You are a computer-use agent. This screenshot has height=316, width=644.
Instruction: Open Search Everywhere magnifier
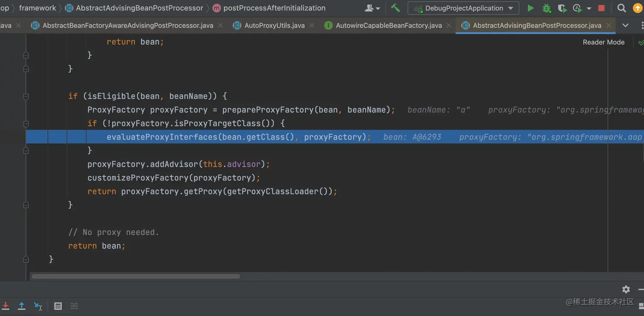pyautogui.click(x=621, y=8)
